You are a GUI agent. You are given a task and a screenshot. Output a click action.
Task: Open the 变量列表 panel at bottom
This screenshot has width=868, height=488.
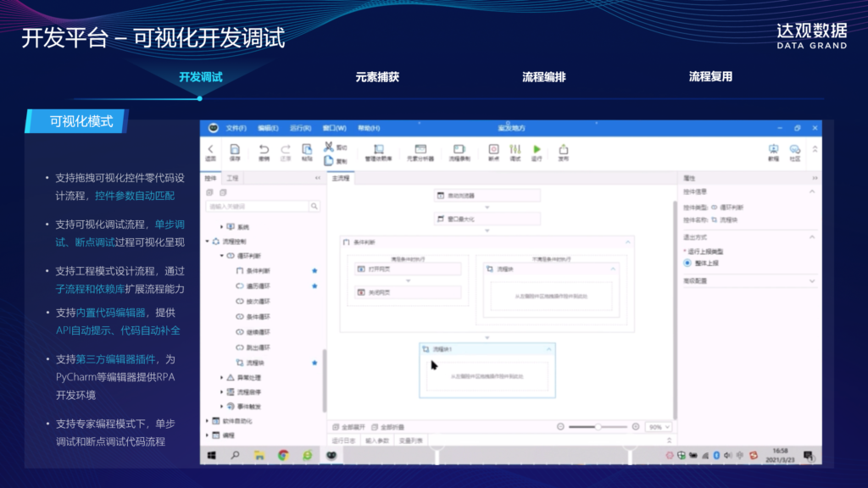pos(410,440)
